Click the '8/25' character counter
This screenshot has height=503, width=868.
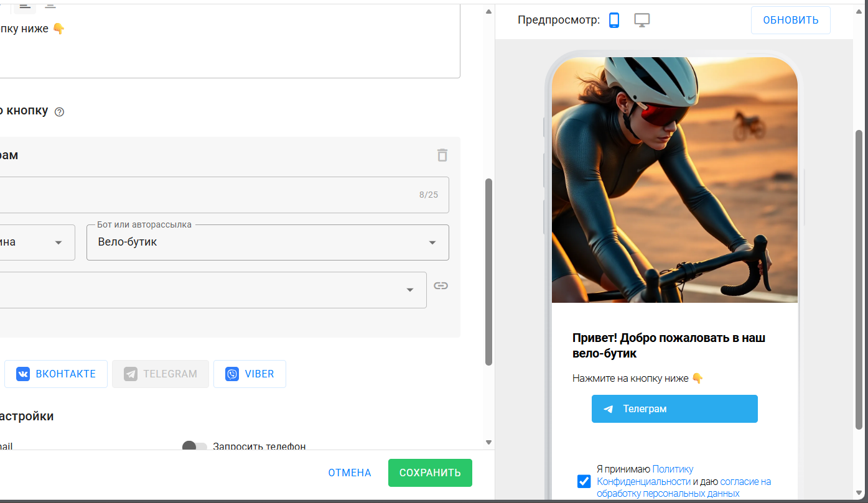[x=429, y=195]
